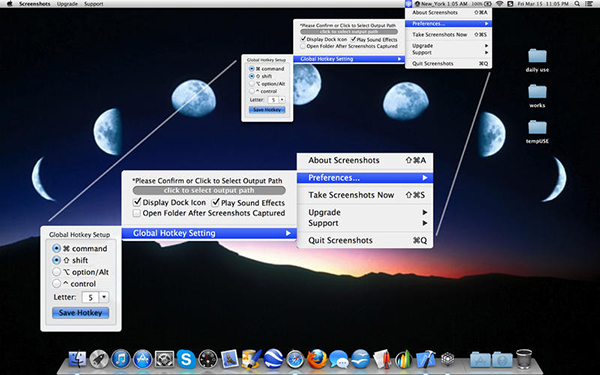Open Numbers chart icon in Dock
This screenshot has width=600, height=375.
tap(403, 359)
